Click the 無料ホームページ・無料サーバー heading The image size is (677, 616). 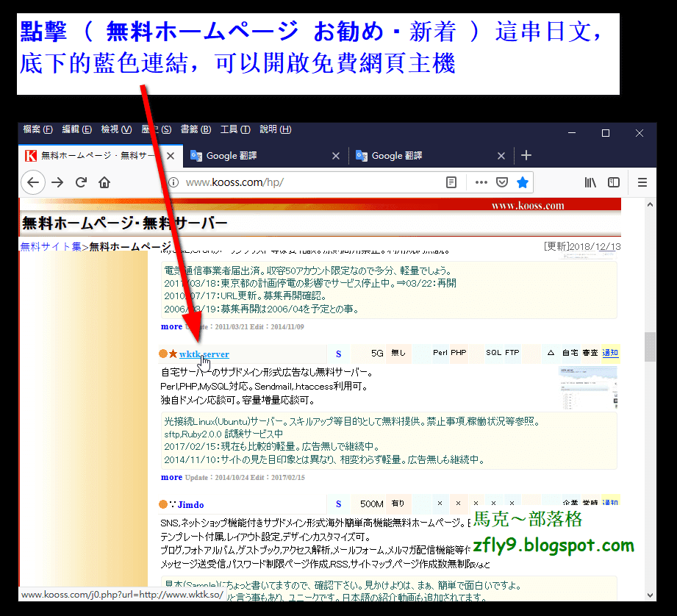click(x=124, y=223)
